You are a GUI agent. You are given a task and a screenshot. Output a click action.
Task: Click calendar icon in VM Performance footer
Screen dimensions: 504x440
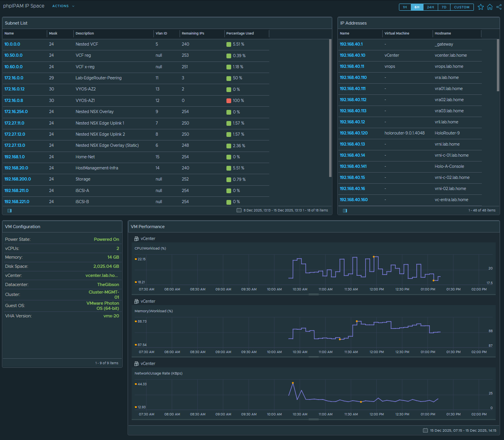click(x=425, y=430)
